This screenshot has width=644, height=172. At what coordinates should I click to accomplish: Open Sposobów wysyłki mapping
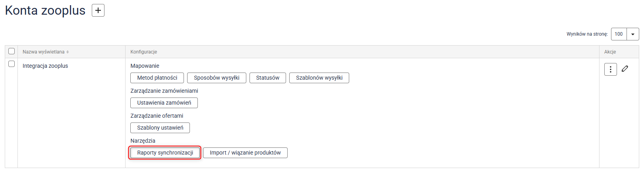coord(217,78)
